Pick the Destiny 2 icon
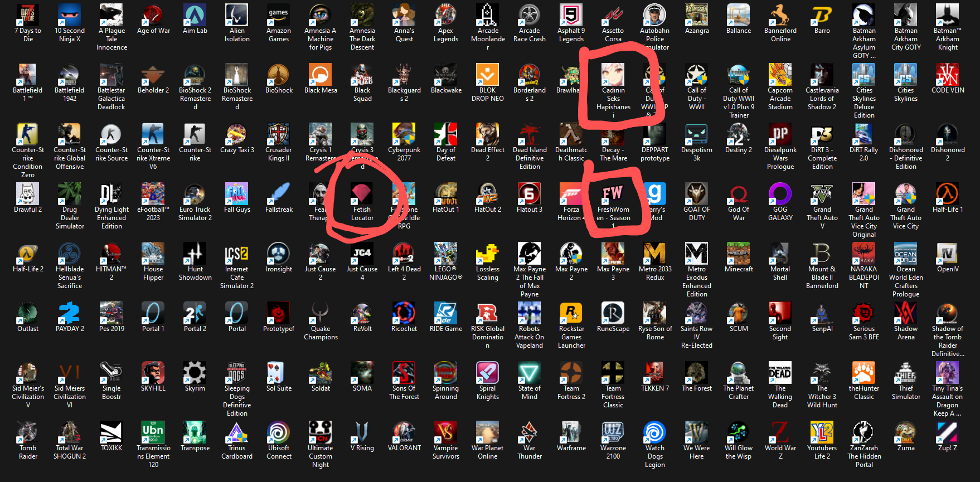 [739, 134]
